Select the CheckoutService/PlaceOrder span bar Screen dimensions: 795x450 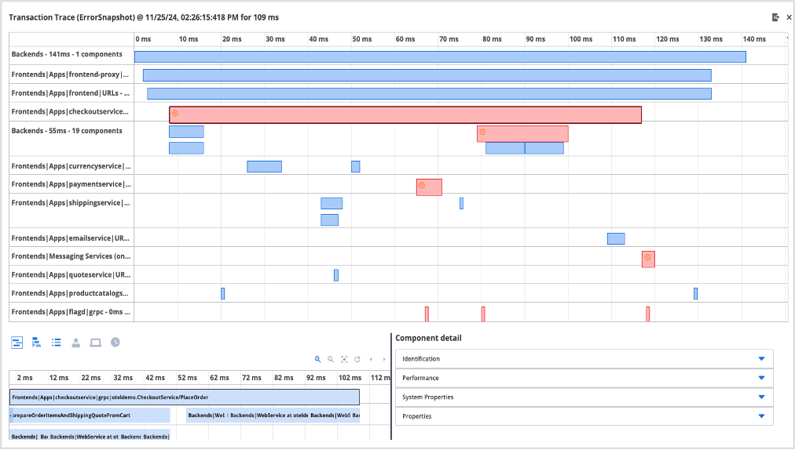pyautogui.click(x=184, y=397)
